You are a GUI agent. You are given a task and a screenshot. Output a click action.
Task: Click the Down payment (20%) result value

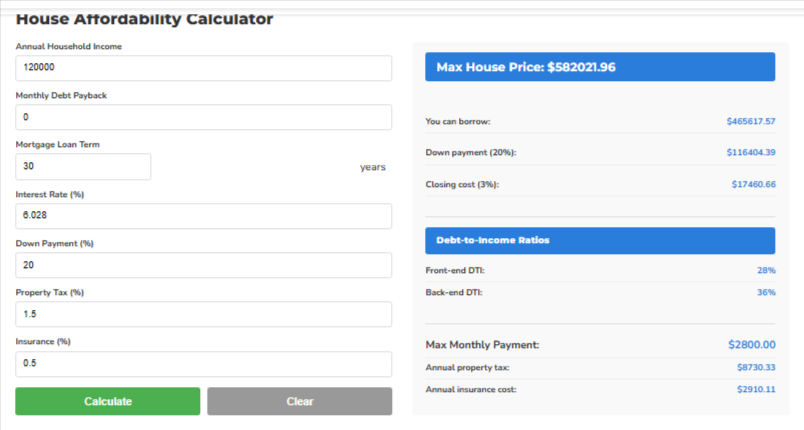(751, 152)
